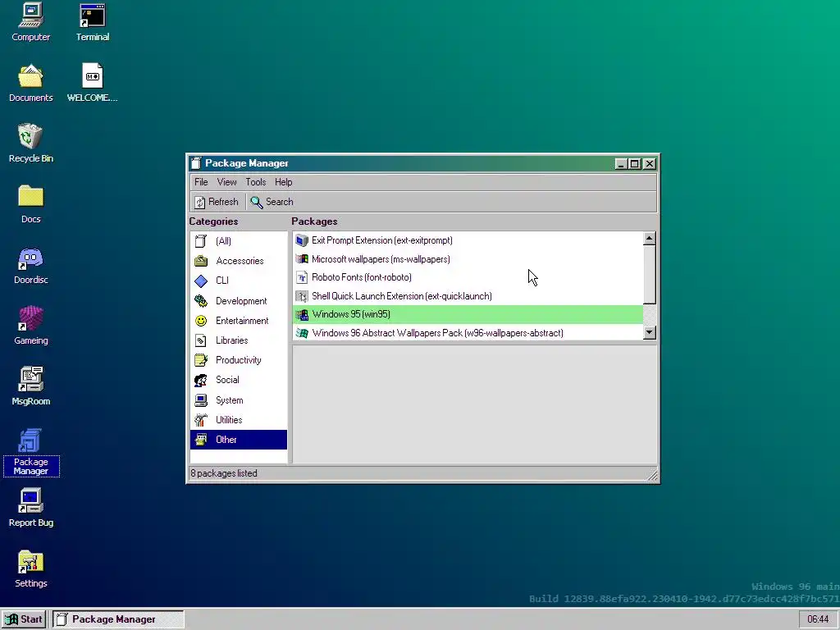Choose the Libraries category

239,340
